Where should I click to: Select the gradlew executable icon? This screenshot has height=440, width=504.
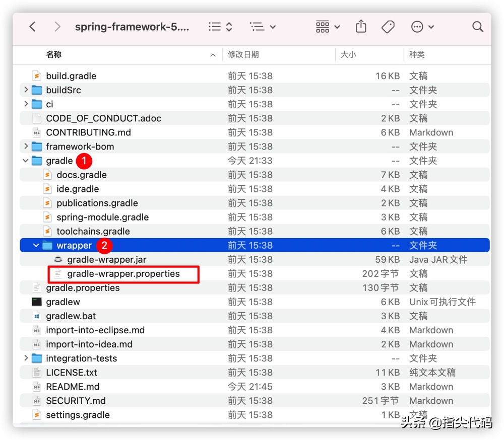pyautogui.click(x=37, y=302)
